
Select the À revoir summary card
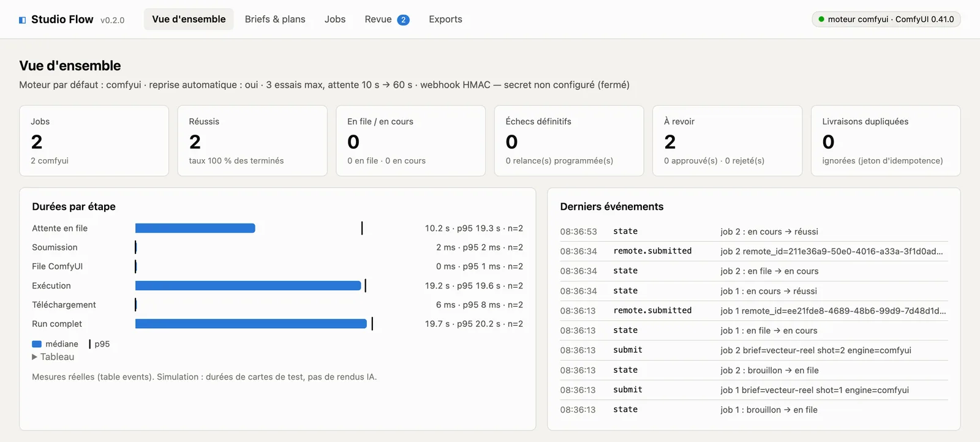728,141
